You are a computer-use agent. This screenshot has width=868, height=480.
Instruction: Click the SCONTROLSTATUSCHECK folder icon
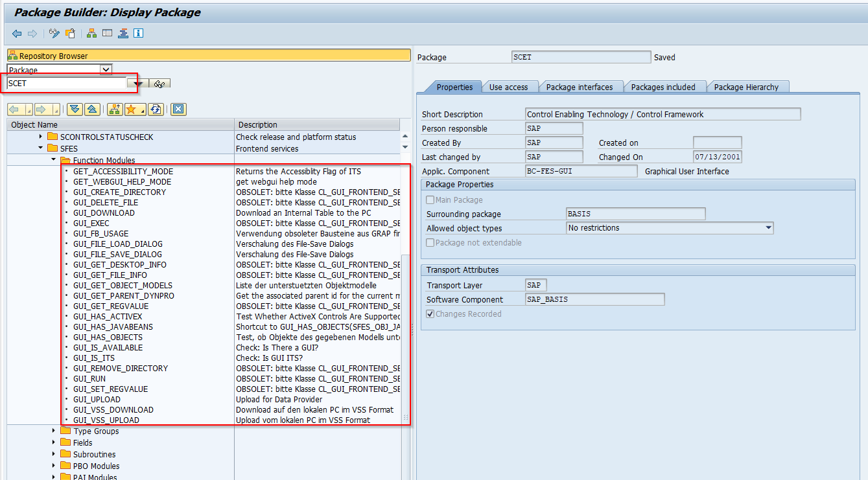pos(53,137)
